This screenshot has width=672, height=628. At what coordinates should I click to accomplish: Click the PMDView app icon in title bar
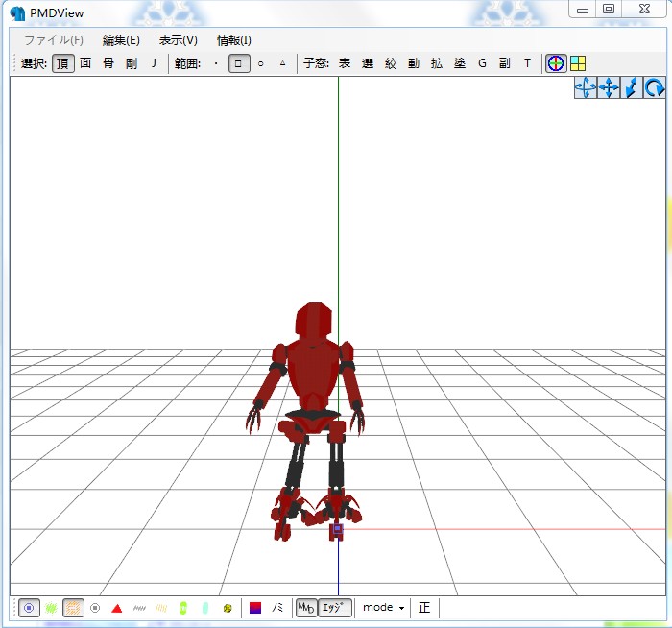point(17,13)
